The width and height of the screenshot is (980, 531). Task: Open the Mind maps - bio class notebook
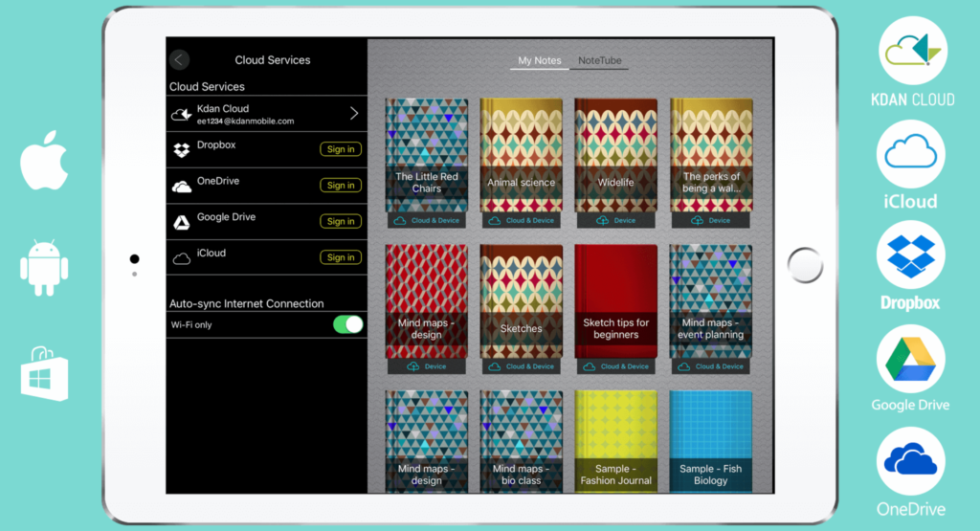[522, 442]
